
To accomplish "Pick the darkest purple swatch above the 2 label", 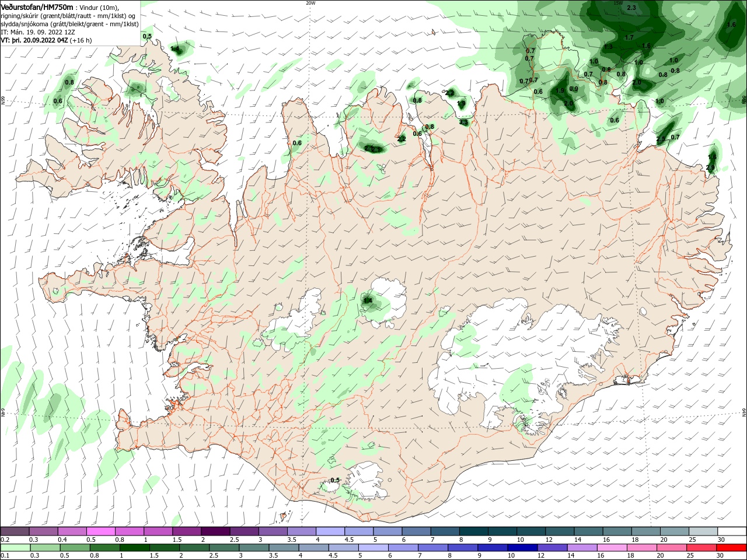I will click(215, 531).
